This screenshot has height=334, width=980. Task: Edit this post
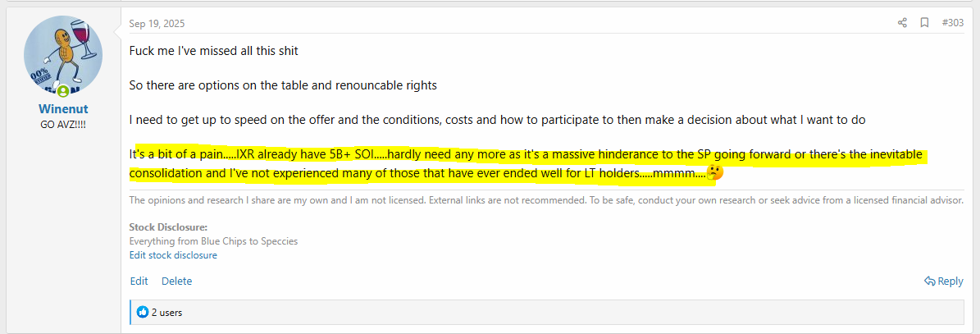[139, 281]
